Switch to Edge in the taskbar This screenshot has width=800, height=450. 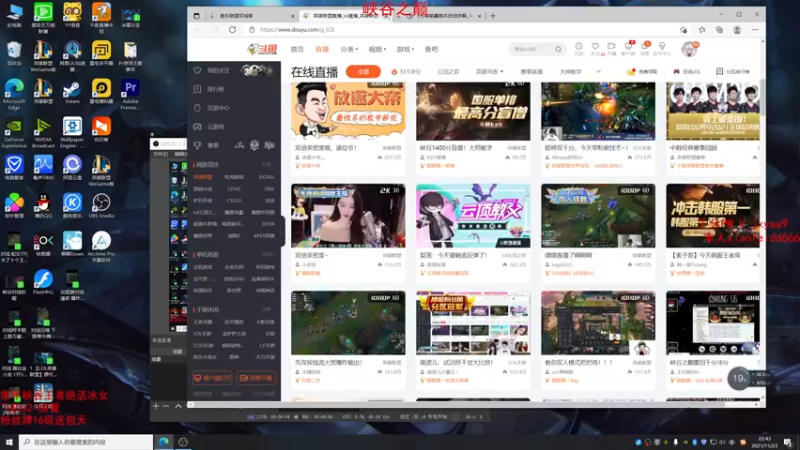click(x=164, y=442)
